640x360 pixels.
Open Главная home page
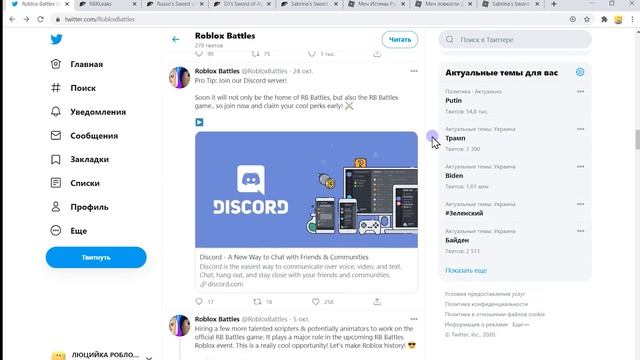(x=77, y=64)
